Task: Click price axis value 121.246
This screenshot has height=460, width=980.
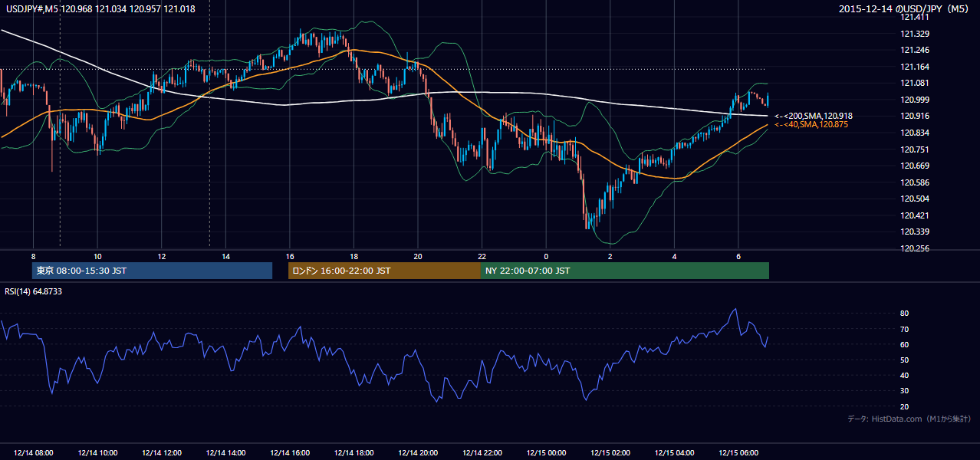Action: point(914,50)
